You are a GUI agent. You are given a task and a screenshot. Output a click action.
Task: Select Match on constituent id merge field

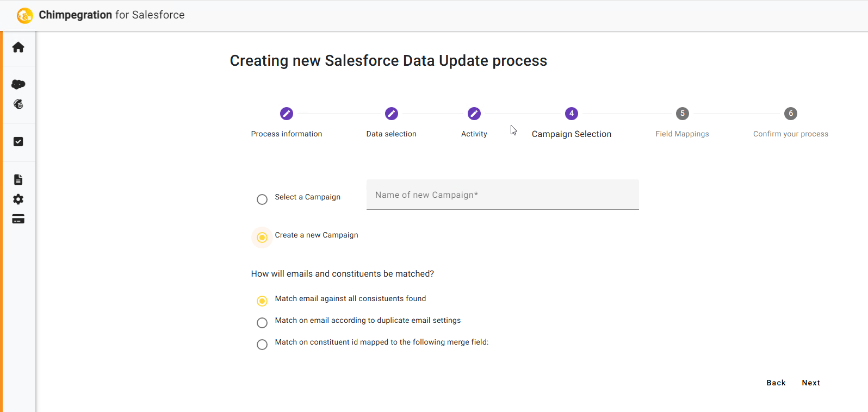(x=262, y=345)
